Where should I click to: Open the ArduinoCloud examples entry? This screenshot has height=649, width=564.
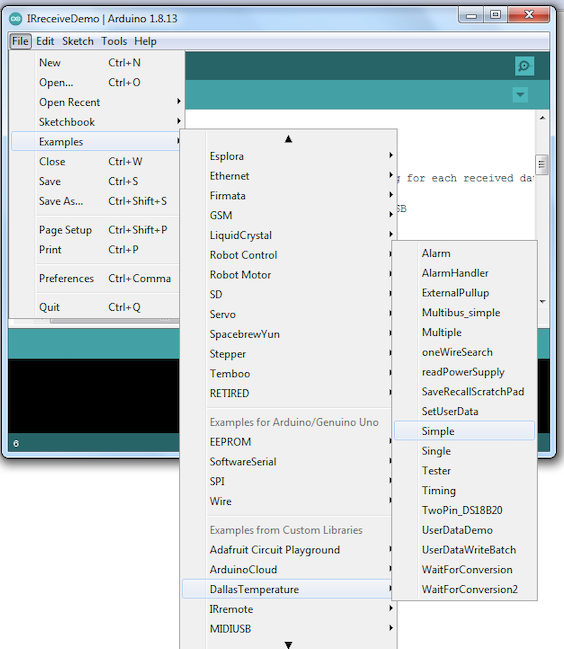click(x=287, y=570)
